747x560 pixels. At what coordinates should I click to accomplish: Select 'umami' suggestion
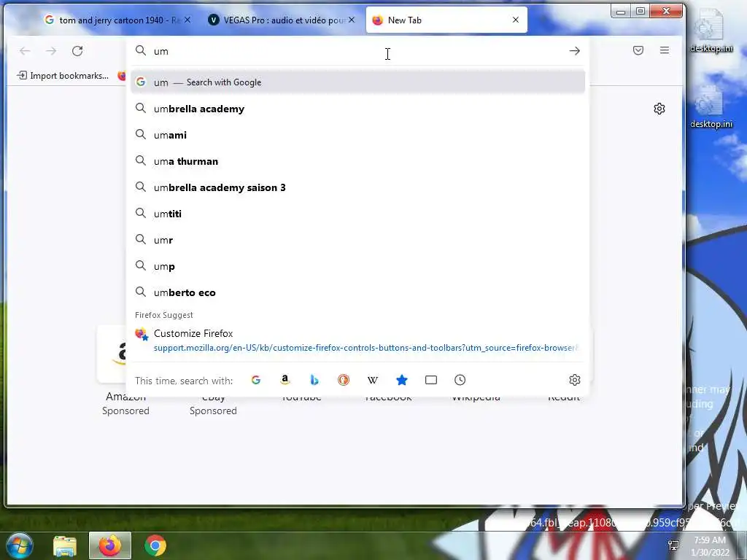click(357, 135)
